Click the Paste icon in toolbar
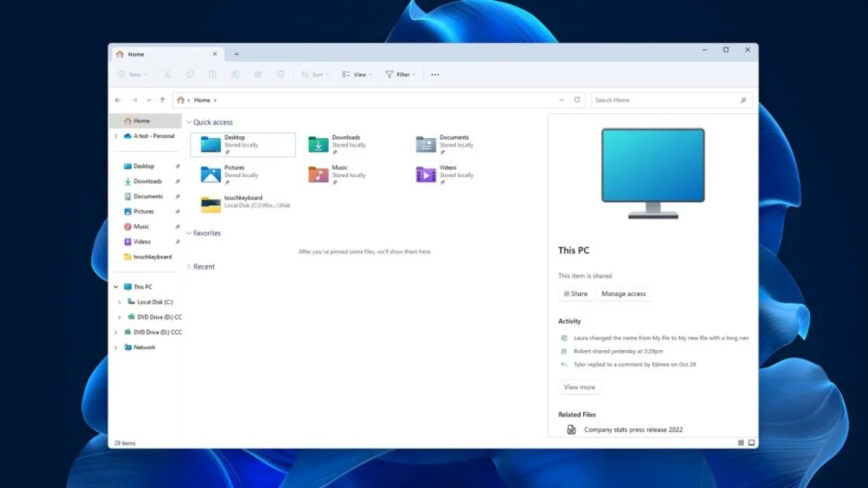 (213, 74)
